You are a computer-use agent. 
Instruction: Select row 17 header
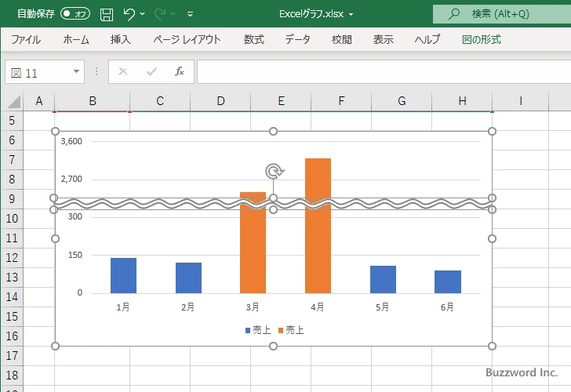(12, 356)
